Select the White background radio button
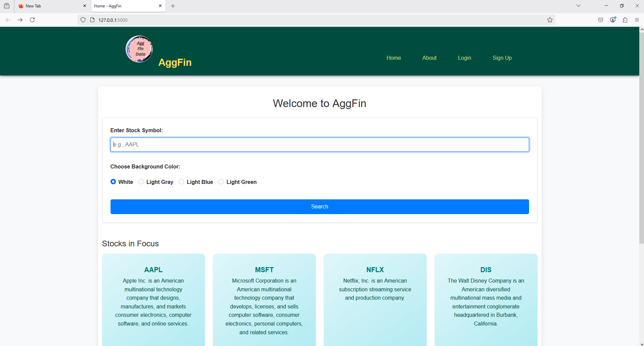 (x=113, y=182)
